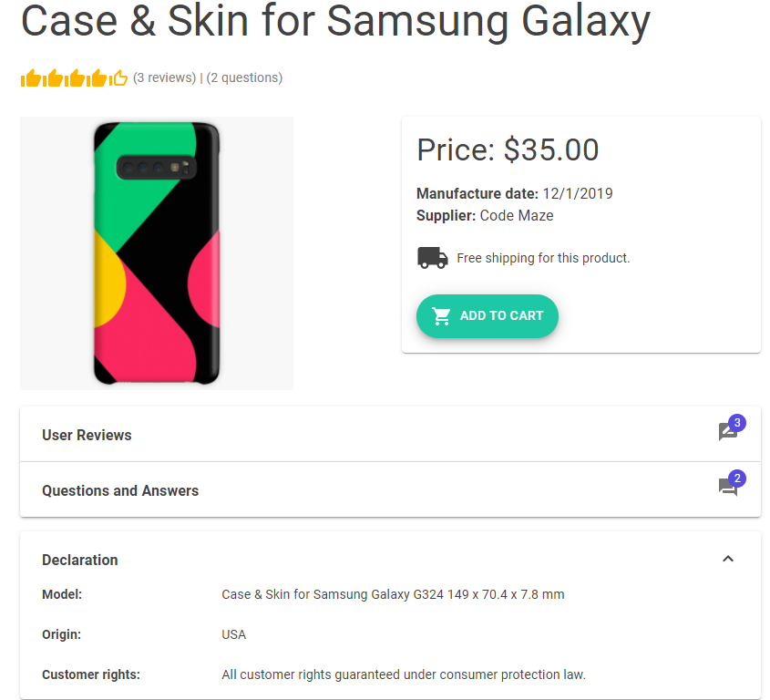Click the questions icon with badge 2
The width and height of the screenshot is (770, 700).
(727, 488)
